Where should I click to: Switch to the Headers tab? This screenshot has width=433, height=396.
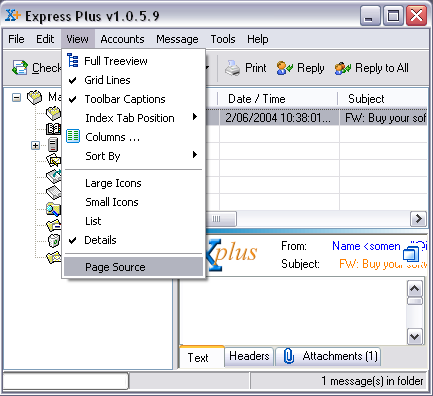tap(249, 356)
